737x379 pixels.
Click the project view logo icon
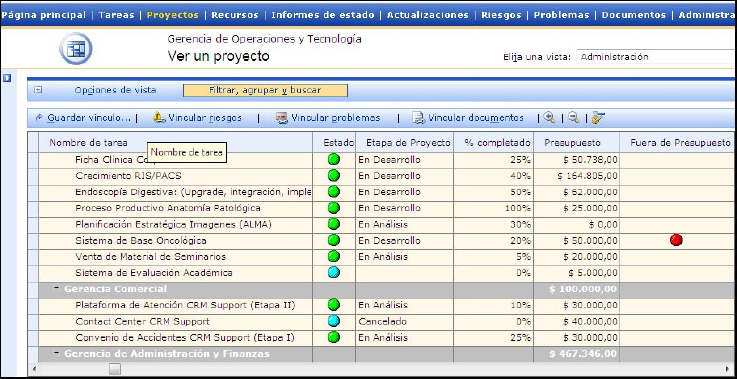tap(76, 48)
